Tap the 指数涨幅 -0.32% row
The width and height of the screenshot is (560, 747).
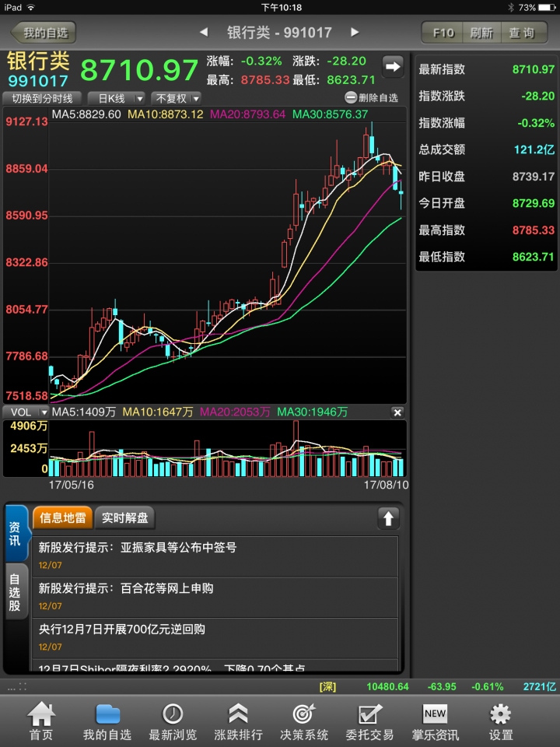click(x=486, y=123)
